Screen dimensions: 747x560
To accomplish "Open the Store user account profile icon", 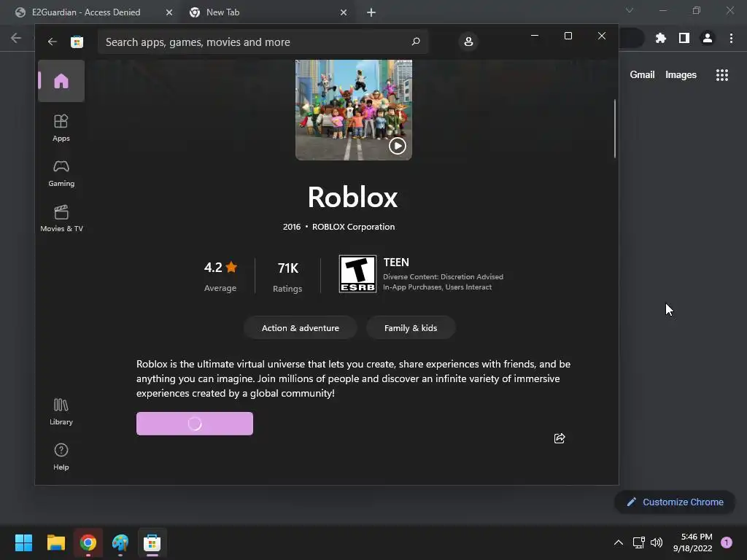I will (x=468, y=42).
